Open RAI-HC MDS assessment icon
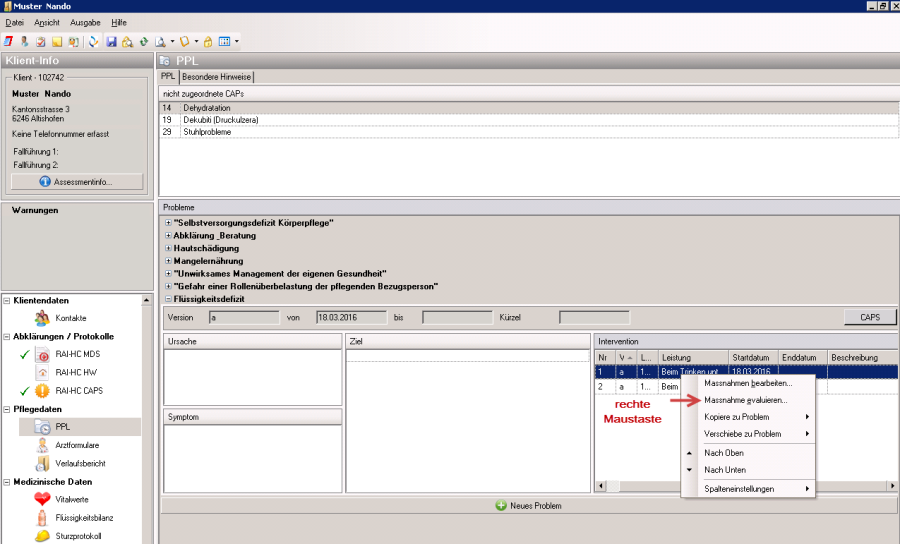The width and height of the screenshot is (900, 544). pyautogui.click(x=42, y=355)
